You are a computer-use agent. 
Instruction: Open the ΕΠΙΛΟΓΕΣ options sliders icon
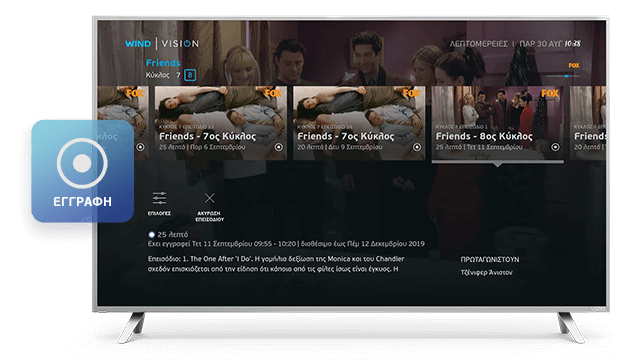tap(159, 198)
